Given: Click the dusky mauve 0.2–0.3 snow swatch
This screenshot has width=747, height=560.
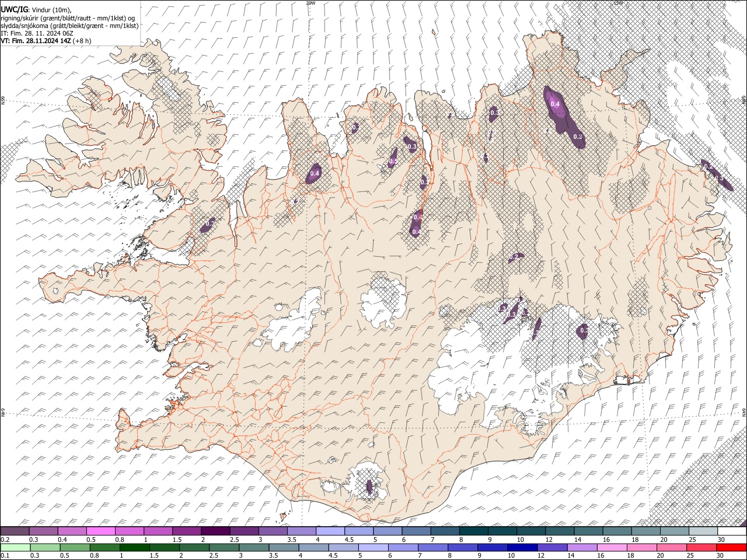Looking at the screenshot, I should pos(15,531).
